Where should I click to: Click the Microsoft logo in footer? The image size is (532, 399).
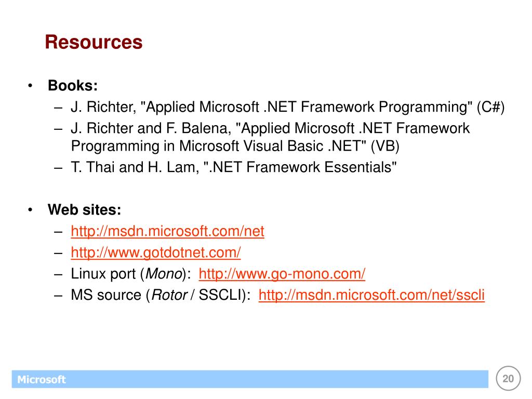click(x=42, y=379)
